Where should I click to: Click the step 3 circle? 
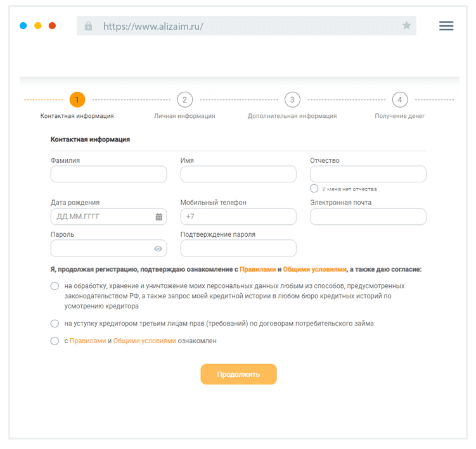click(292, 99)
